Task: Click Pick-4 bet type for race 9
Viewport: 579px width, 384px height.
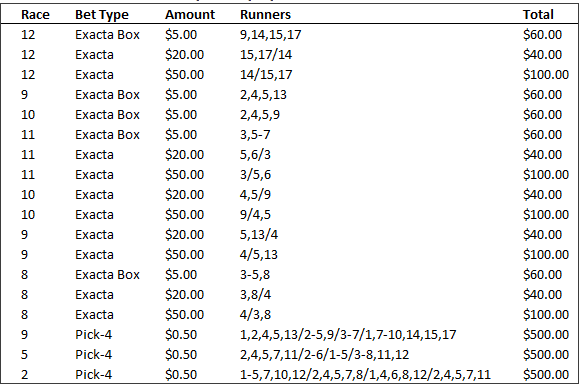Action: point(93,335)
